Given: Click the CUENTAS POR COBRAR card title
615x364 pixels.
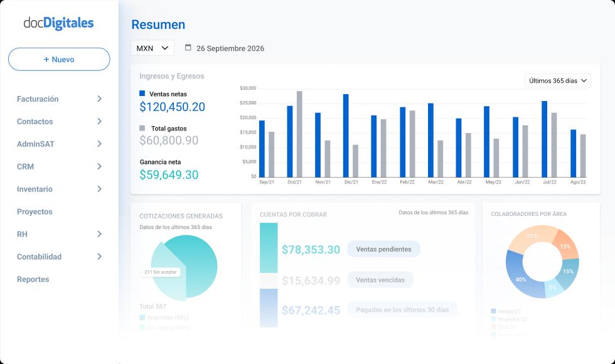Looking at the screenshot, I should [x=294, y=215].
